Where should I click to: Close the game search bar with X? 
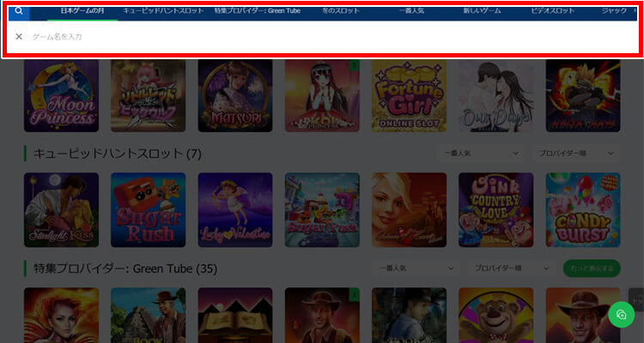pos(19,37)
